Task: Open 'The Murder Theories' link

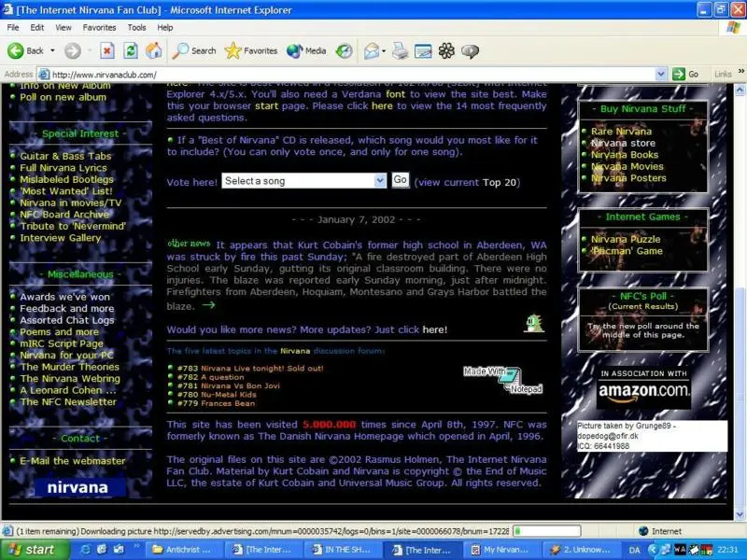Action: point(69,367)
